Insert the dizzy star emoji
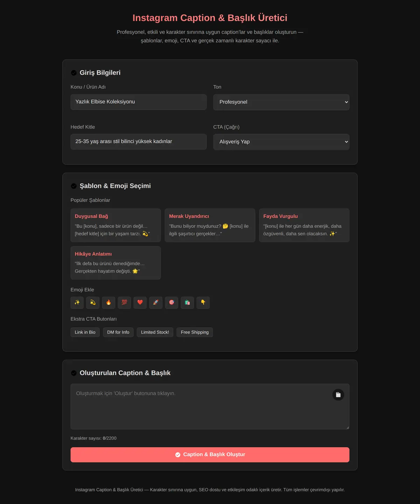The height and width of the screenshot is (504, 420). (x=93, y=302)
